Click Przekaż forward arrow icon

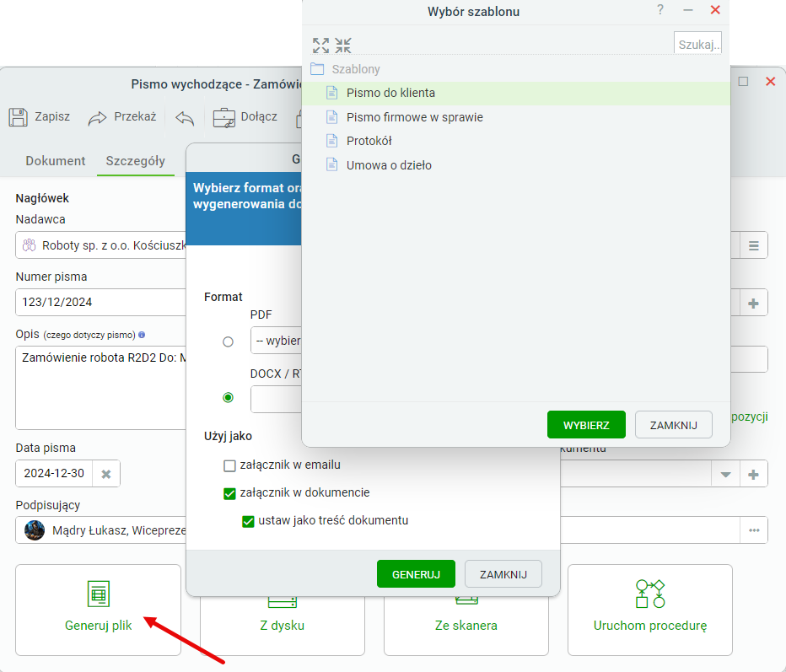click(97, 118)
